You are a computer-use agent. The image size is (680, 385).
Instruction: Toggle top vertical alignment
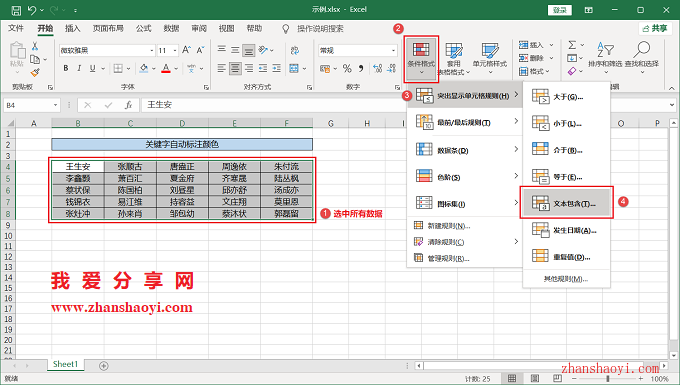[x=222, y=49]
